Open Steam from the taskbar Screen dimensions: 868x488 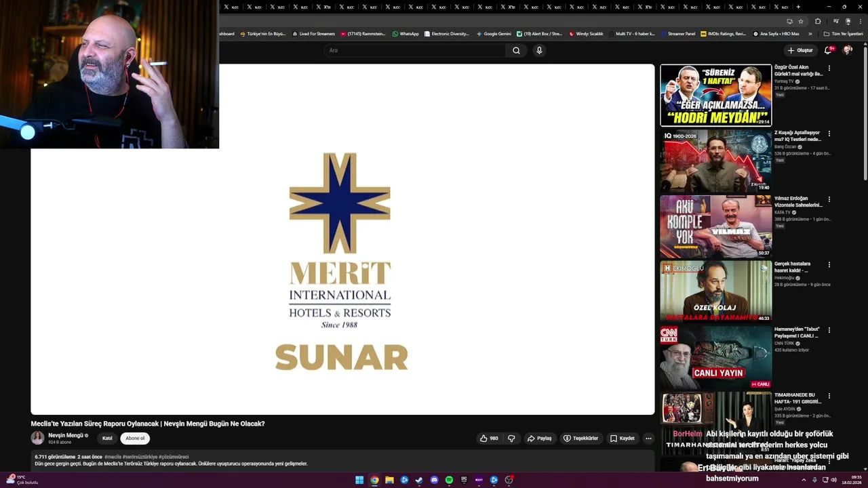coord(419,480)
